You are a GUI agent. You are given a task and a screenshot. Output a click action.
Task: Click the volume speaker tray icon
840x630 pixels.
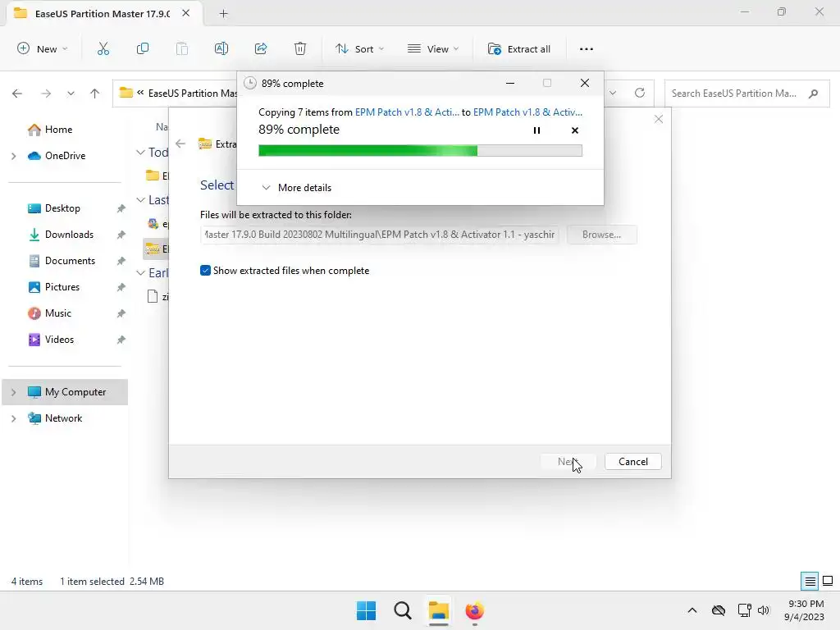[764, 610]
